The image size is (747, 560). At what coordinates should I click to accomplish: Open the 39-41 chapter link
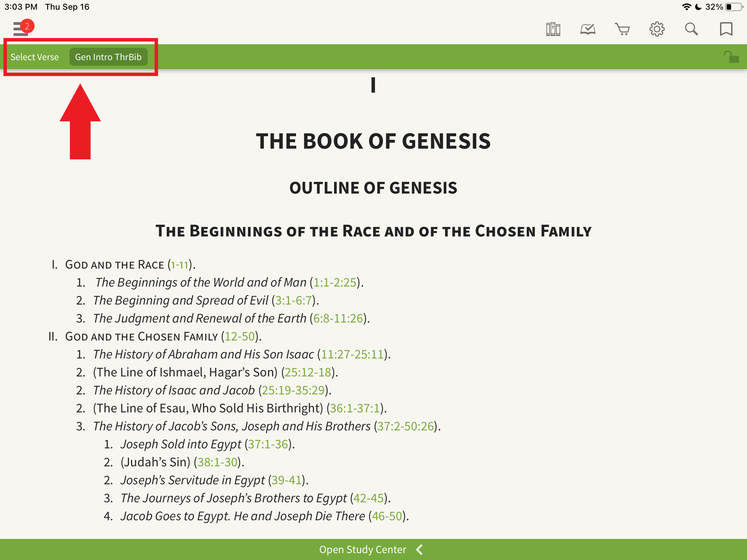tap(287, 480)
